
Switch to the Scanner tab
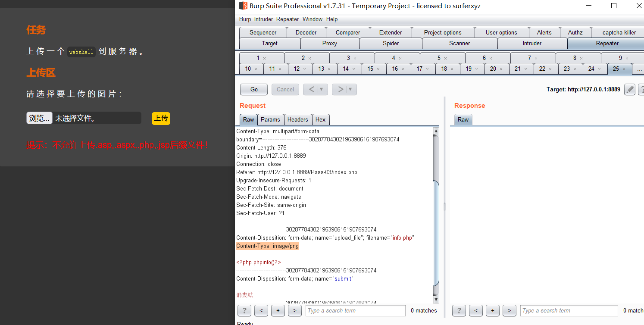point(460,43)
